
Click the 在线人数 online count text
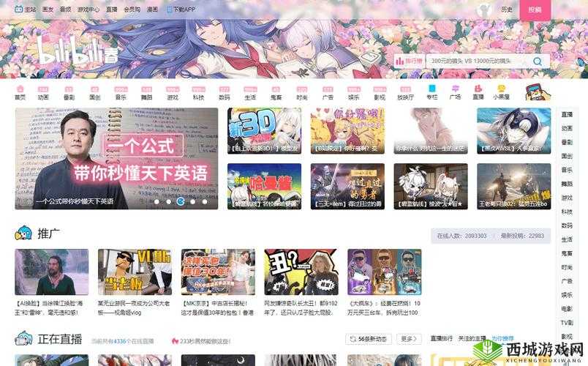[461, 236]
